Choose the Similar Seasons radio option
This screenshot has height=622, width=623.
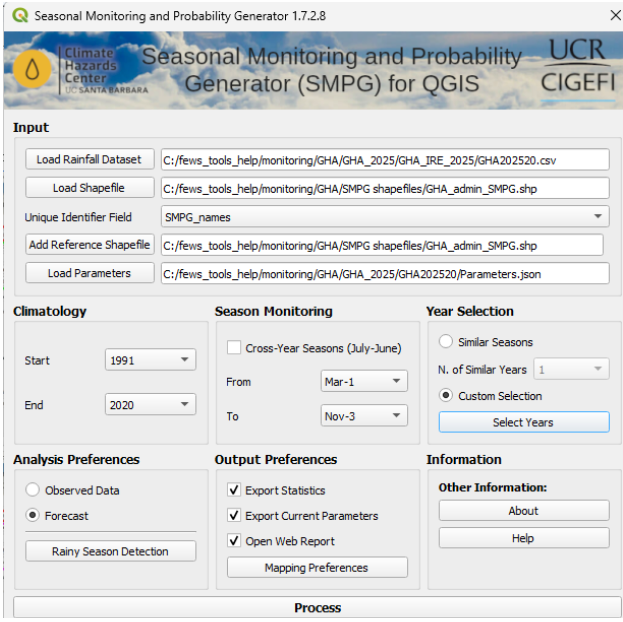[x=446, y=342]
